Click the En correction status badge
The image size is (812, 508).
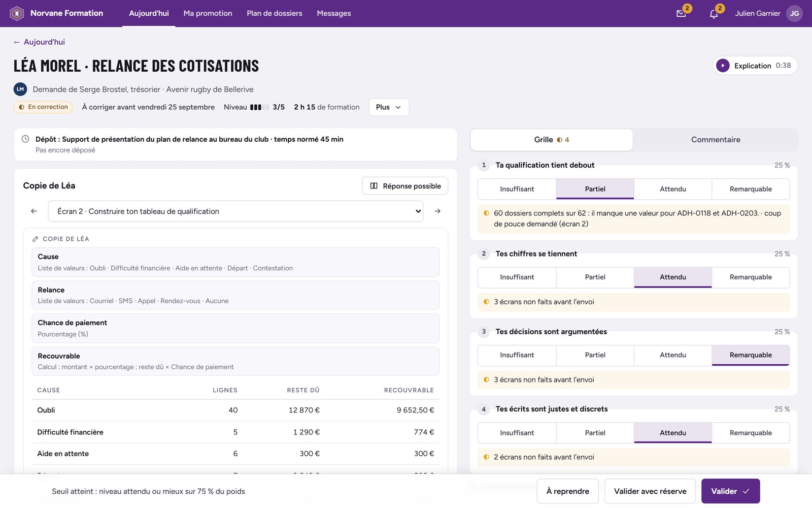pos(43,107)
